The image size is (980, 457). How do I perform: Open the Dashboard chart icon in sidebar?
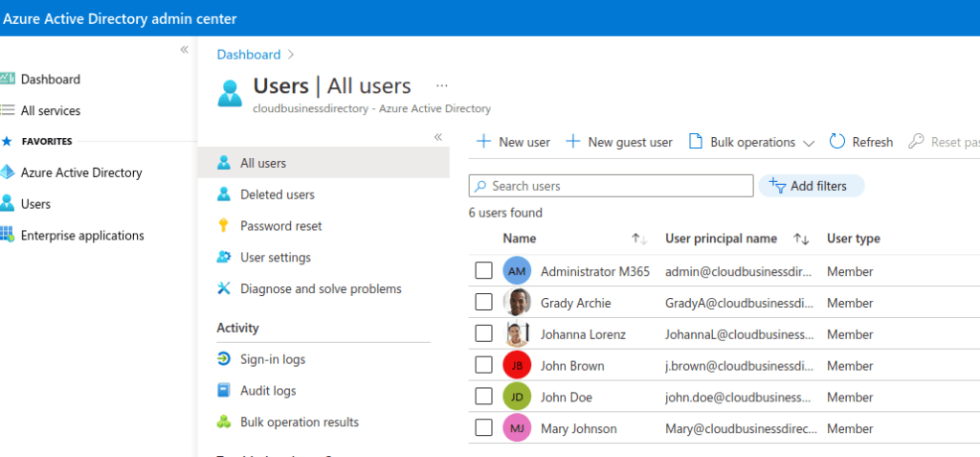tap(7, 79)
